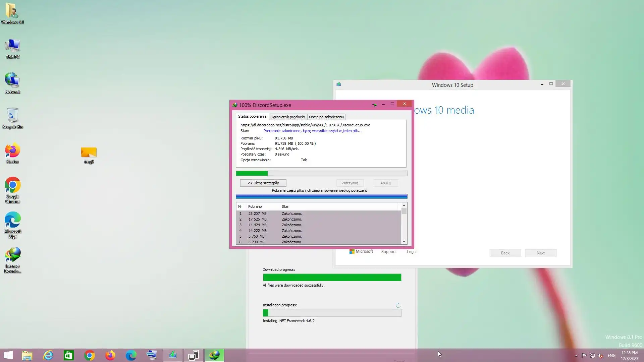Click the green arrow in IDM title bar

[374, 105]
